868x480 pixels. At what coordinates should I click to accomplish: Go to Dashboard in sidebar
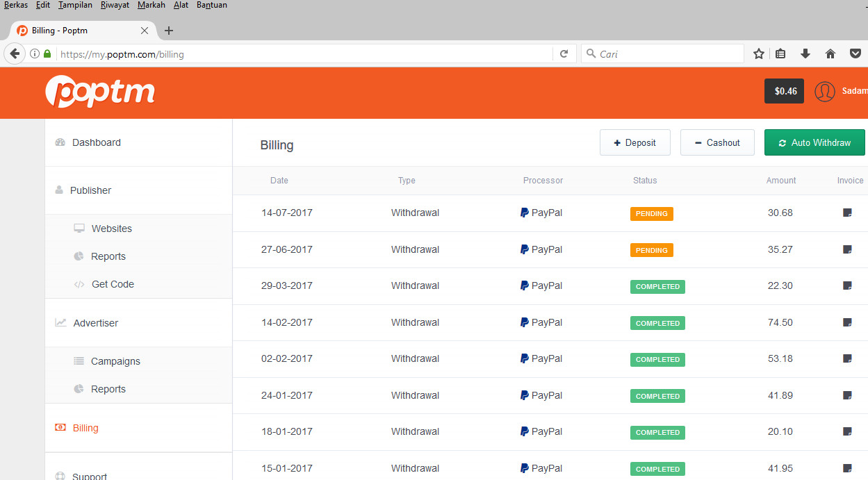pos(138,142)
